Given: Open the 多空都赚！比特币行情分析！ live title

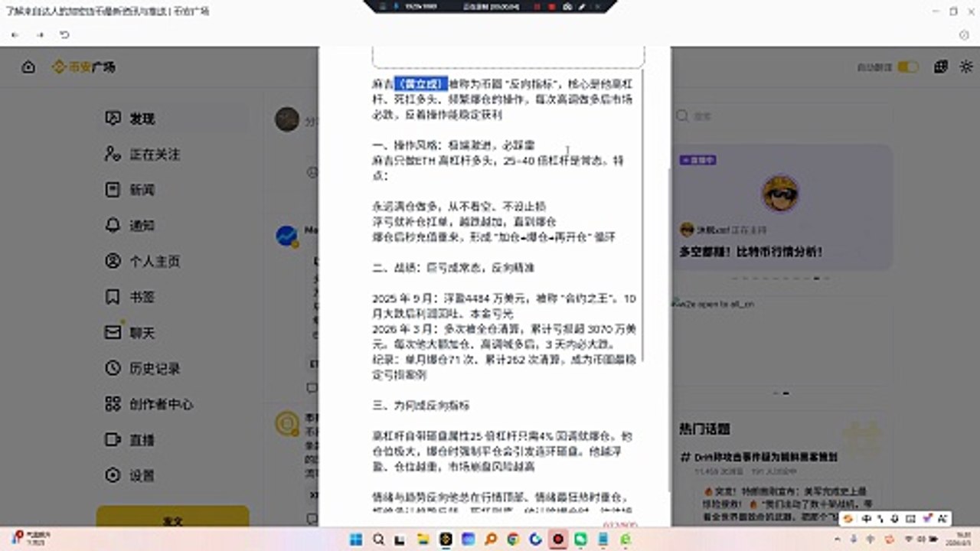Looking at the screenshot, I should 750,252.
